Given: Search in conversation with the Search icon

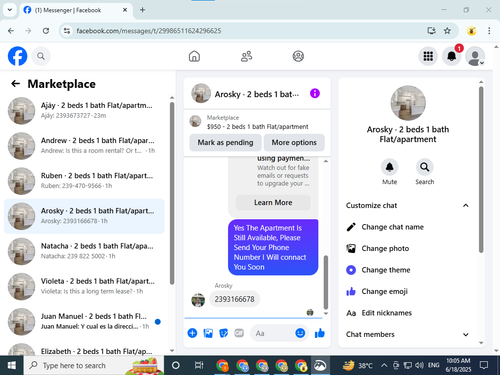Looking at the screenshot, I should click(x=425, y=167).
